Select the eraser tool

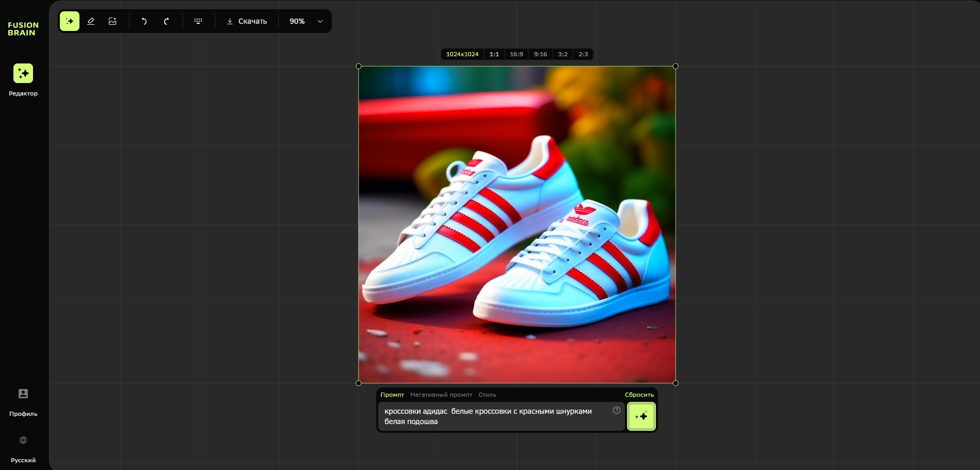tap(91, 21)
